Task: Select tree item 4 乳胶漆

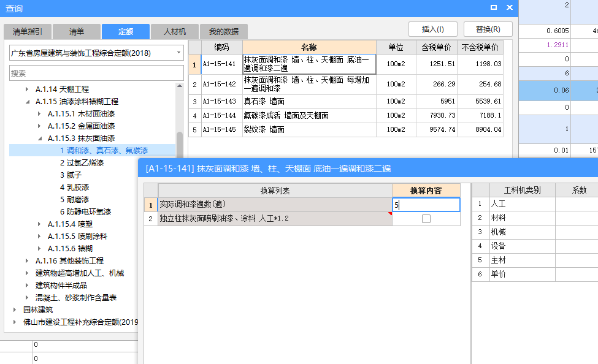Action: [75, 187]
